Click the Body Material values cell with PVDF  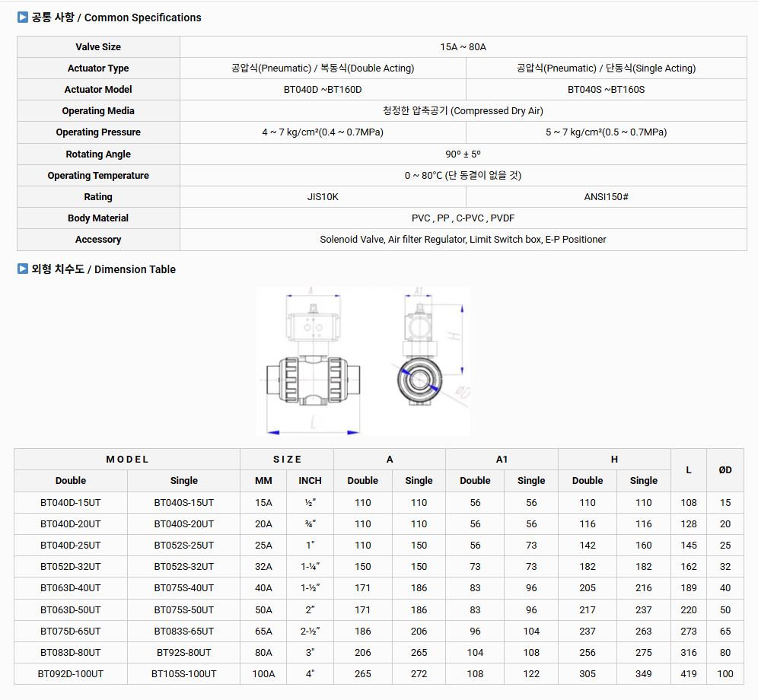coord(463,218)
